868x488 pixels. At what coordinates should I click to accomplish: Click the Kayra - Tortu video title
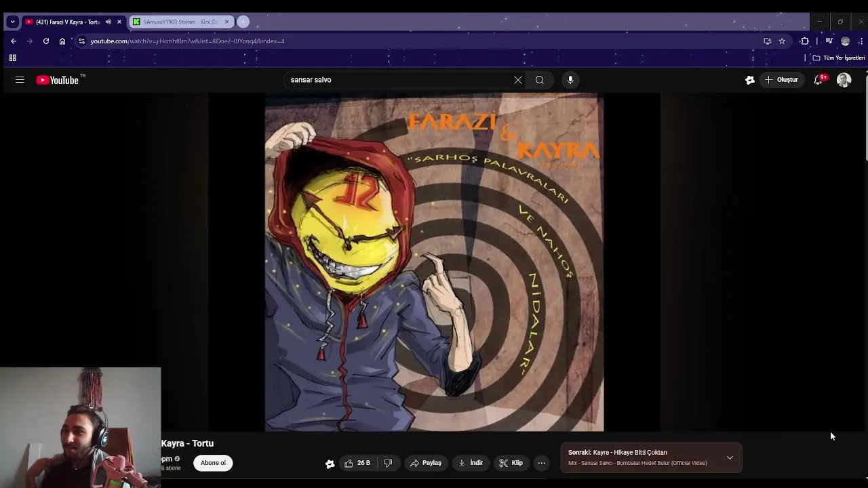pyautogui.click(x=187, y=443)
